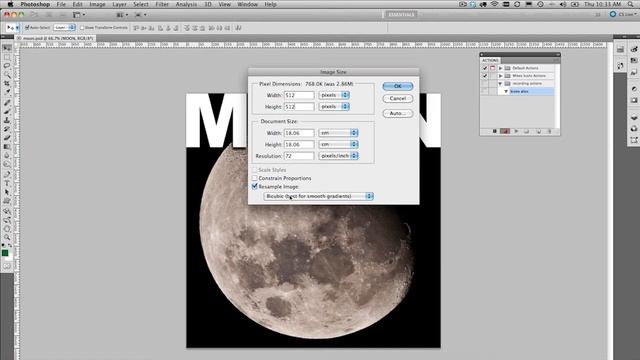Click the Auto... button
The width and height of the screenshot is (640, 360).
[x=398, y=113]
